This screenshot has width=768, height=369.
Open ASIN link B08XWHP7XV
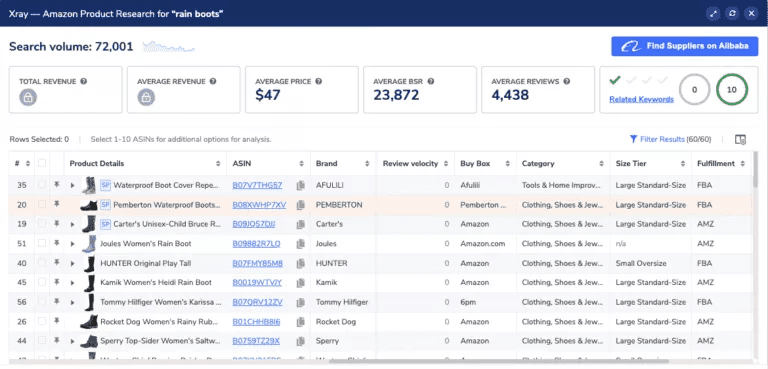259,205
